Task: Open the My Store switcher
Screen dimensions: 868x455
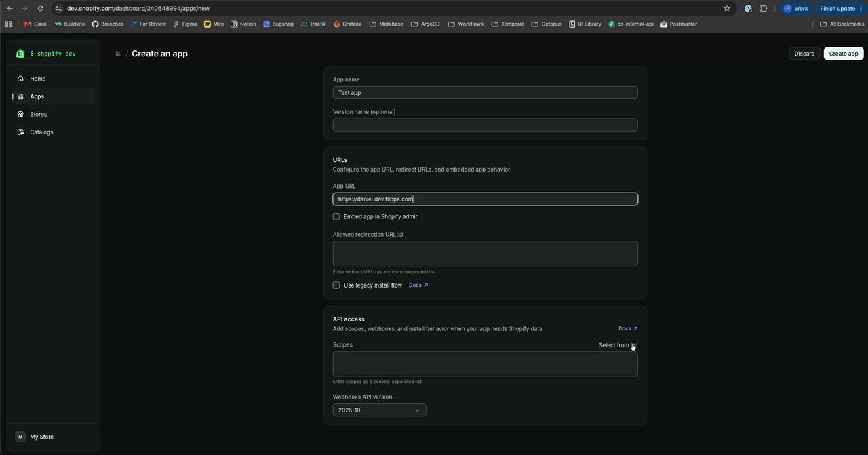Action: click(x=54, y=437)
